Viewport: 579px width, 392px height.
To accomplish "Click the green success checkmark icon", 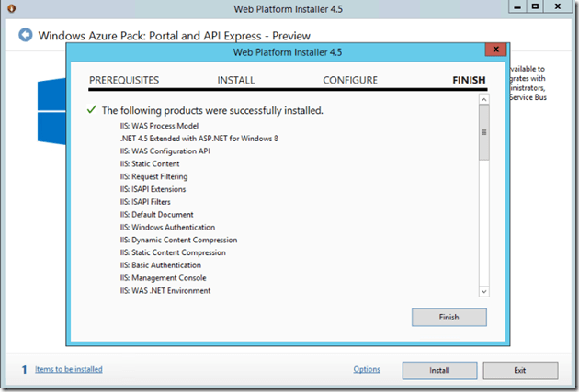I will pos(91,109).
